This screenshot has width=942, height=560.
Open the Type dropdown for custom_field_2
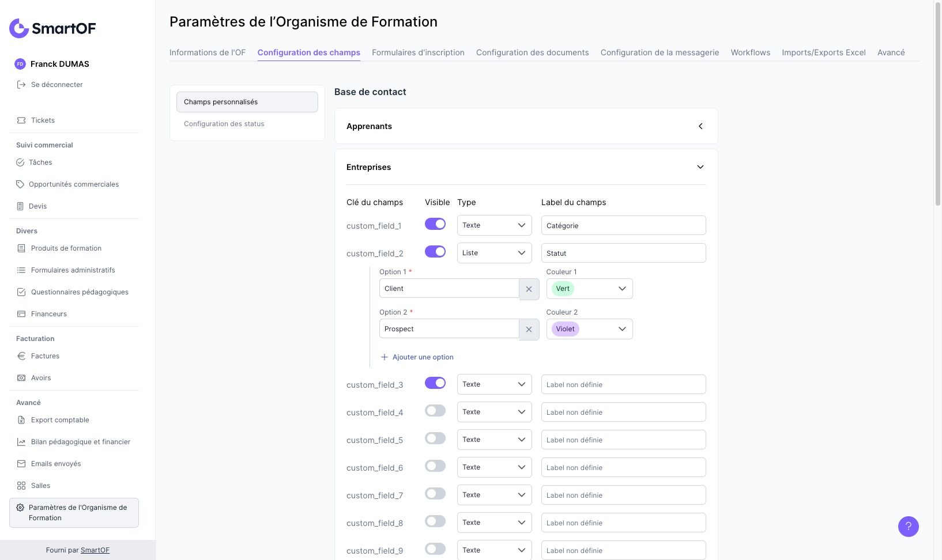tap(494, 253)
